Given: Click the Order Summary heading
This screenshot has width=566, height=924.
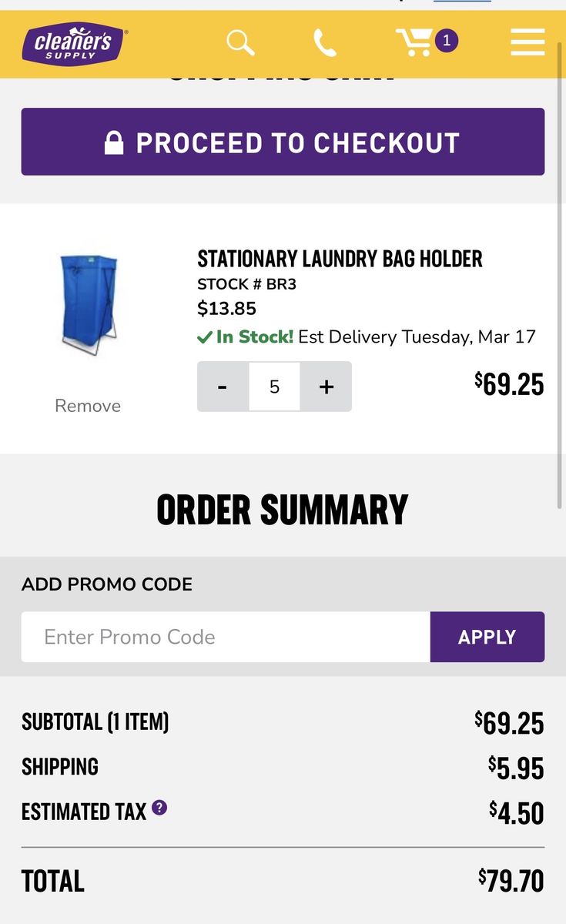Looking at the screenshot, I should tap(283, 510).
